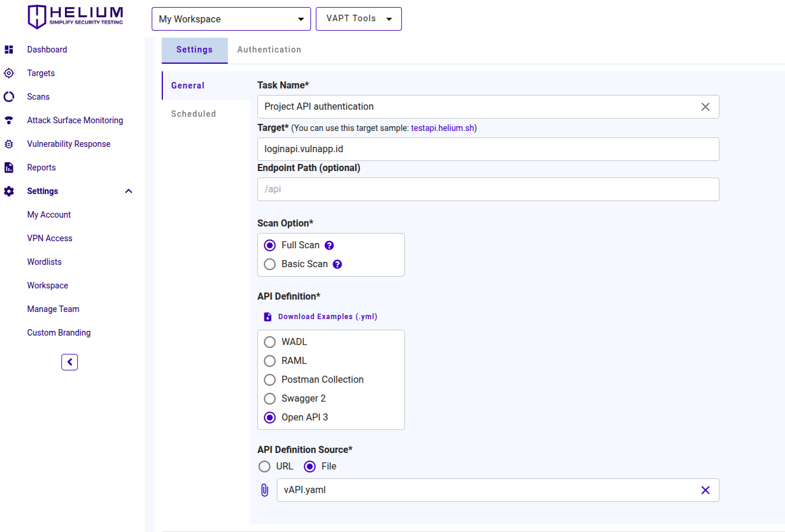Choose Postman Collection as API definition
Screen dimensions: 785x532
[270, 380]
